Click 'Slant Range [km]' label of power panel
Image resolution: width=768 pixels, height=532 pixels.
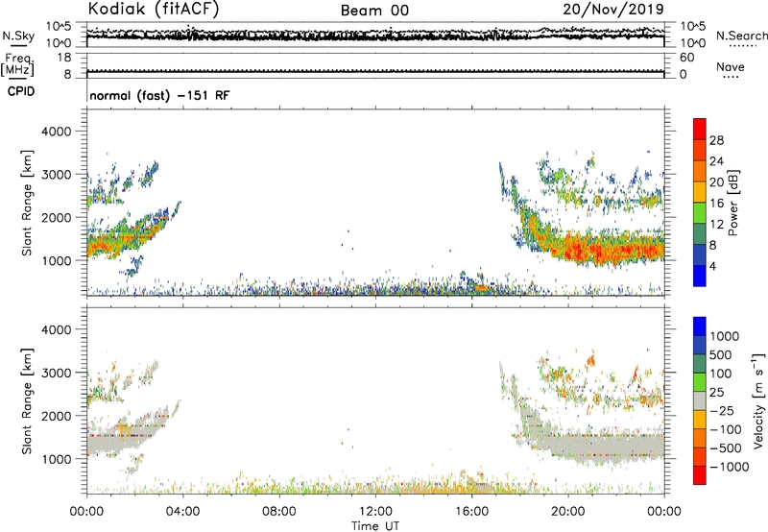[x=27, y=203]
